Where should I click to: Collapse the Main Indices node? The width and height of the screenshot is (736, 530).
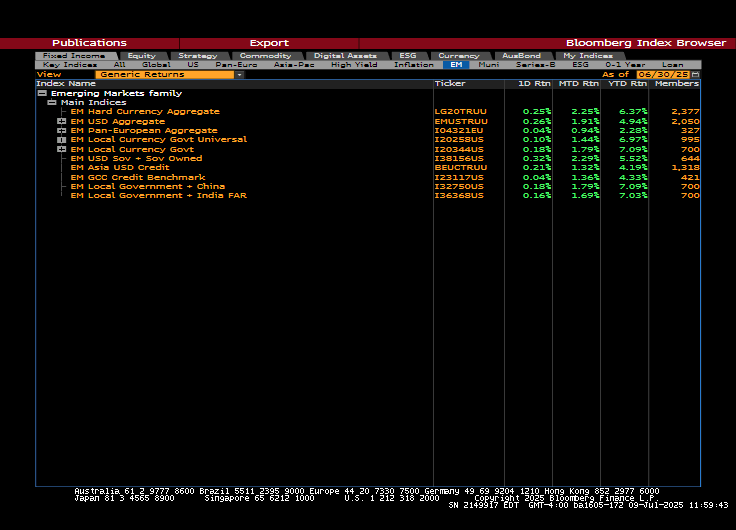click(52, 102)
